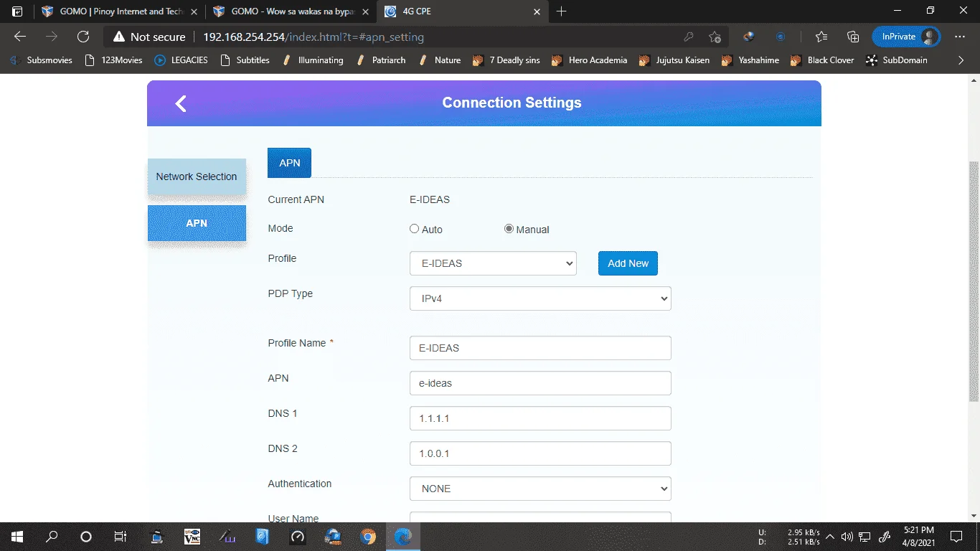Open the volume control in system tray
This screenshot has width=980, height=551.
847,537
